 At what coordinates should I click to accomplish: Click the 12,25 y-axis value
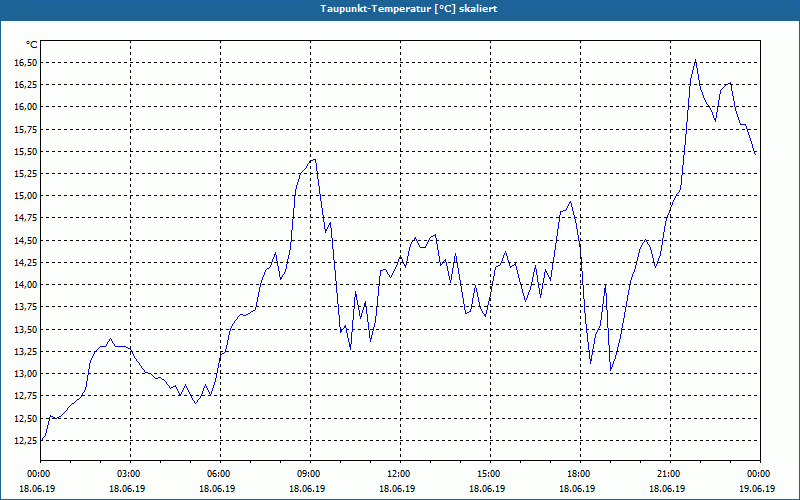25,441
